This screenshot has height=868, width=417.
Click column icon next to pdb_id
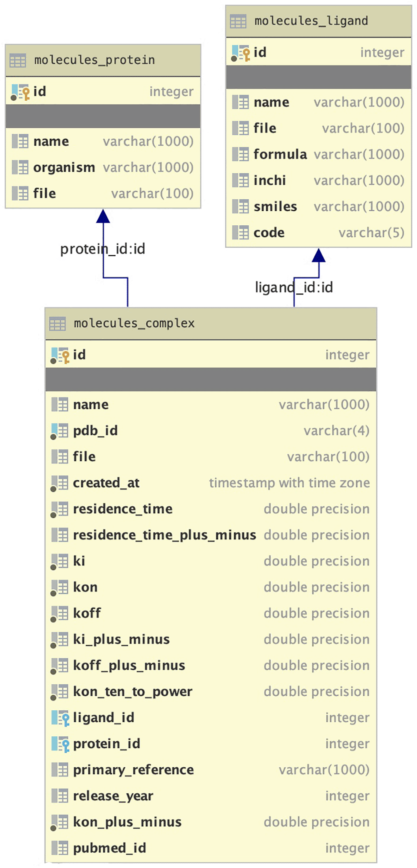[x=60, y=431]
